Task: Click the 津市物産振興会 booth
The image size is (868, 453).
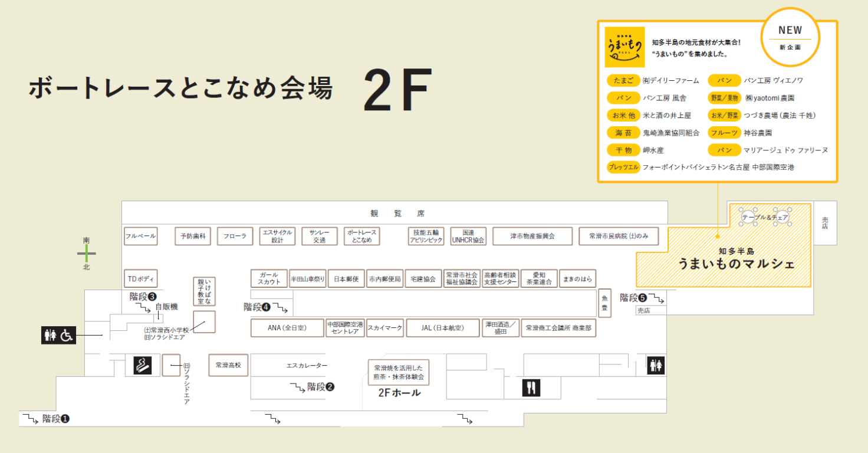Action: coord(532,236)
